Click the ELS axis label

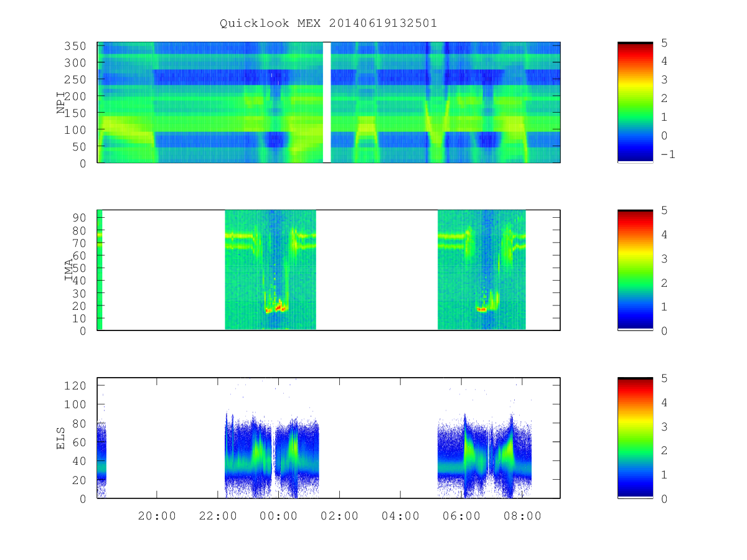[61, 438]
